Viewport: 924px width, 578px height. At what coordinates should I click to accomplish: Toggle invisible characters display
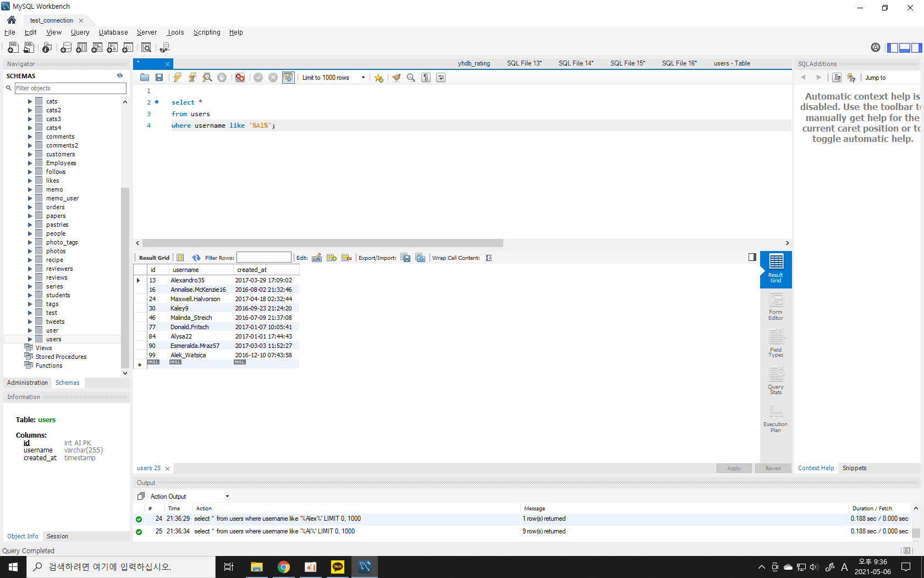point(426,78)
